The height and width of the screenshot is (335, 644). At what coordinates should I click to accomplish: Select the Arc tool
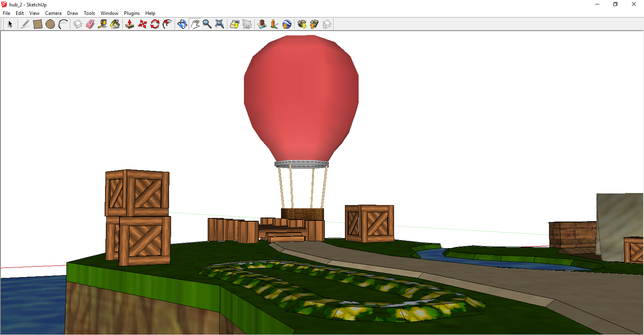[63, 24]
